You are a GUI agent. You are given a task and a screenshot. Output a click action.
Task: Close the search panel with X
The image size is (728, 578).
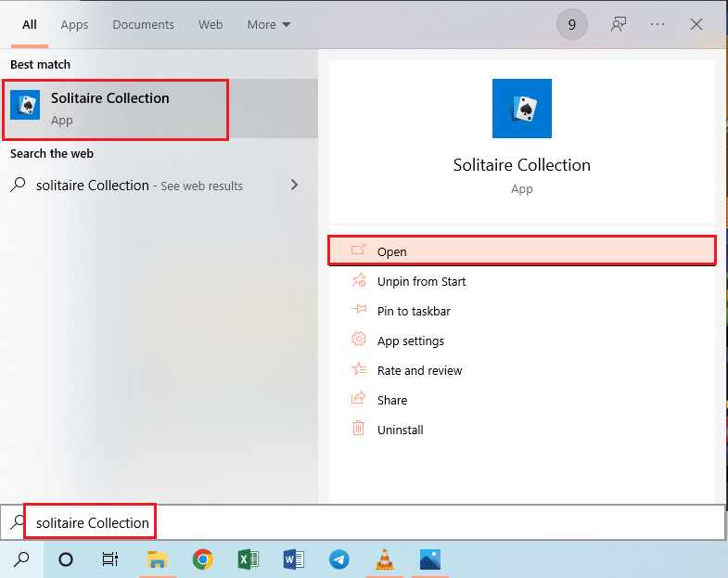click(x=696, y=24)
